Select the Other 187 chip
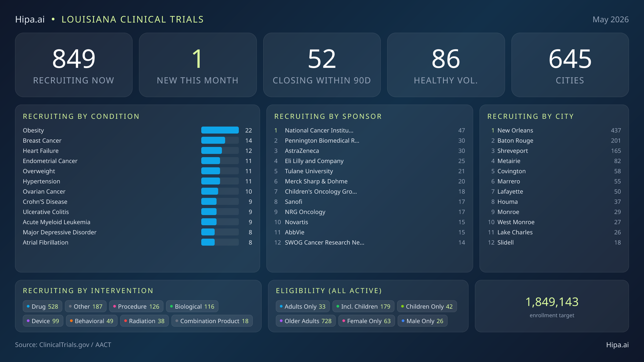Screen dimensions: 644x362 (x=86, y=306)
